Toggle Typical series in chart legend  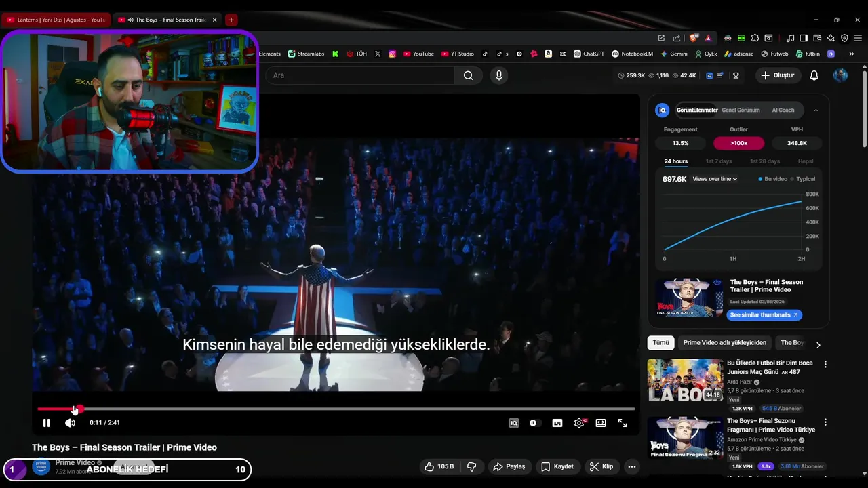click(x=803, y=179)
